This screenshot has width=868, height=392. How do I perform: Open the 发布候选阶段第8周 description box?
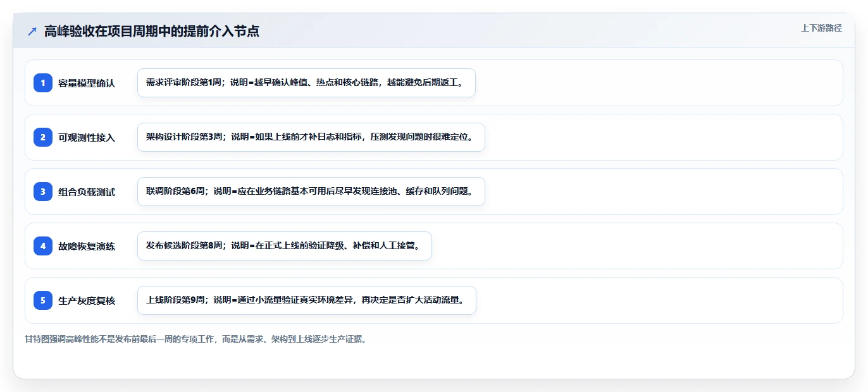[284, 246]
